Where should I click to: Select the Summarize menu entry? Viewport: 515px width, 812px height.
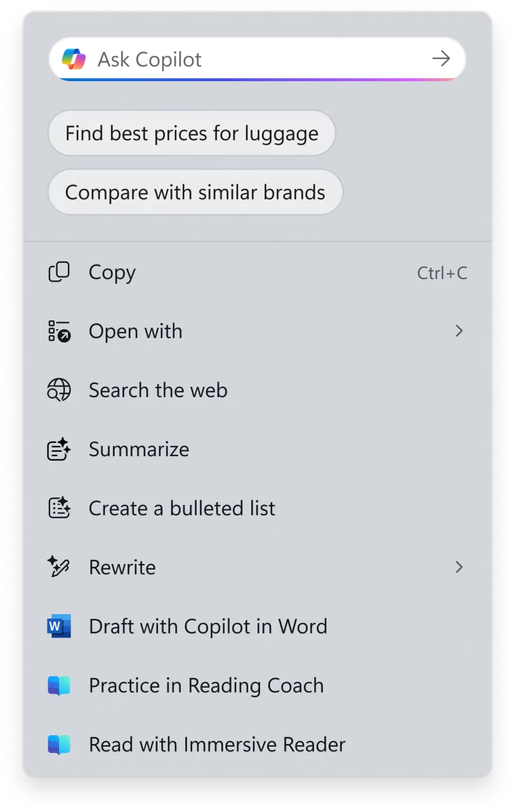257,449
